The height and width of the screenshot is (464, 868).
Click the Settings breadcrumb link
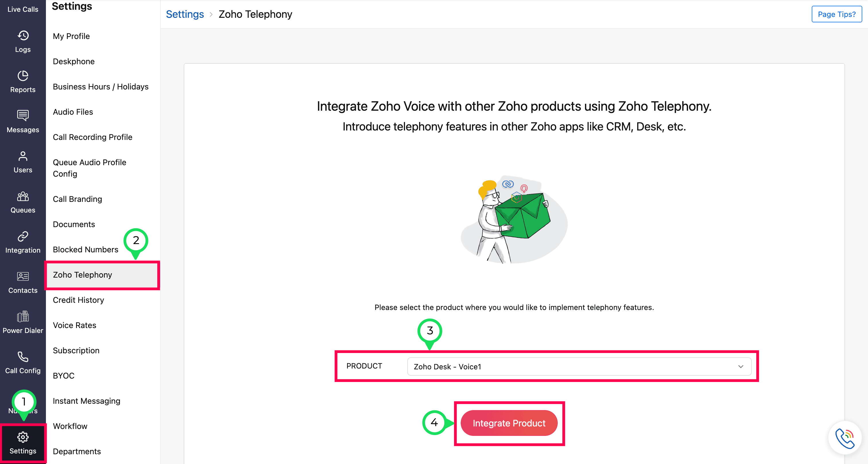click(x=185, y=14)
